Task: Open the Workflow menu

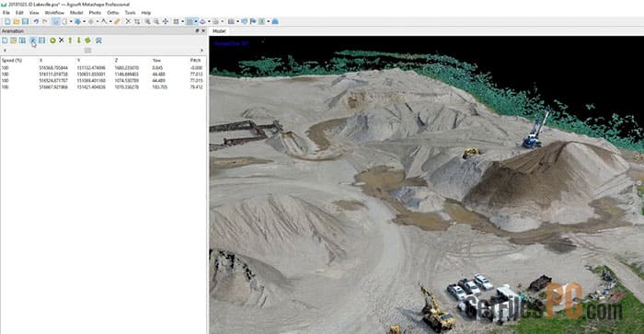Action: (x=54, y=13)
